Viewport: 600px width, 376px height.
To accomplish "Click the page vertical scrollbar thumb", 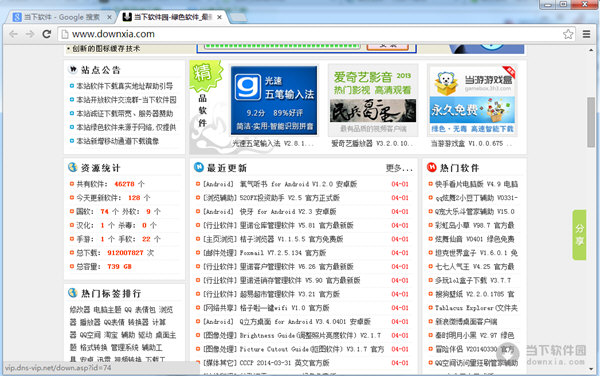I will (x=591, y=122).
